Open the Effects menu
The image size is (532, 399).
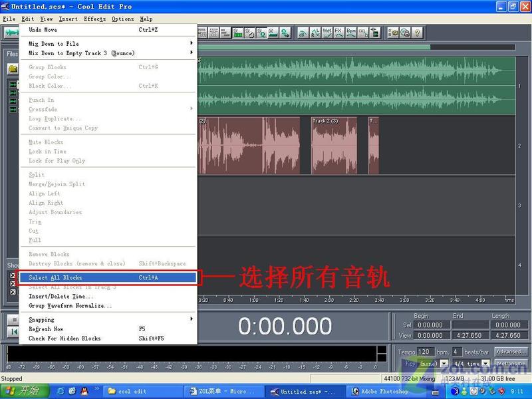click(94, 19)
